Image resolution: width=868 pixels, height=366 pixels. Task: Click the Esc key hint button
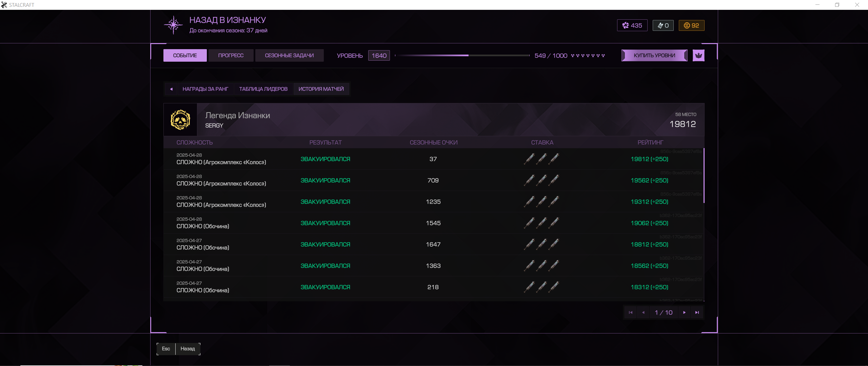[166, 349]
